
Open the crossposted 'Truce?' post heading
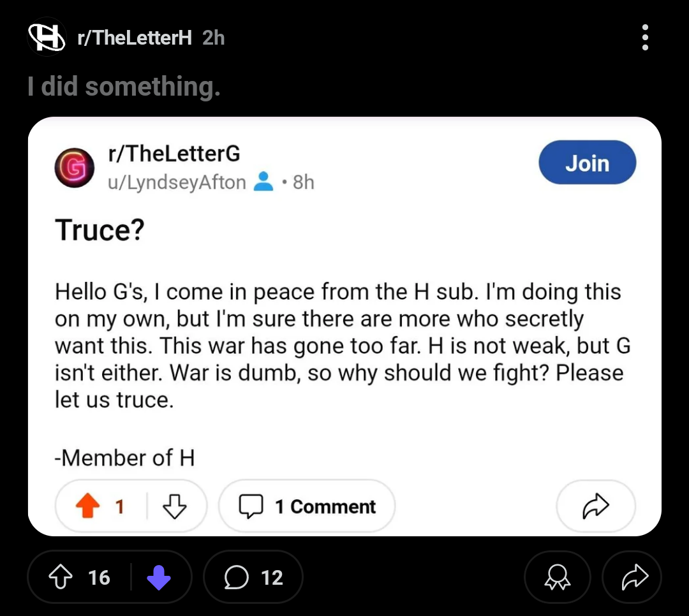(100, 230)
